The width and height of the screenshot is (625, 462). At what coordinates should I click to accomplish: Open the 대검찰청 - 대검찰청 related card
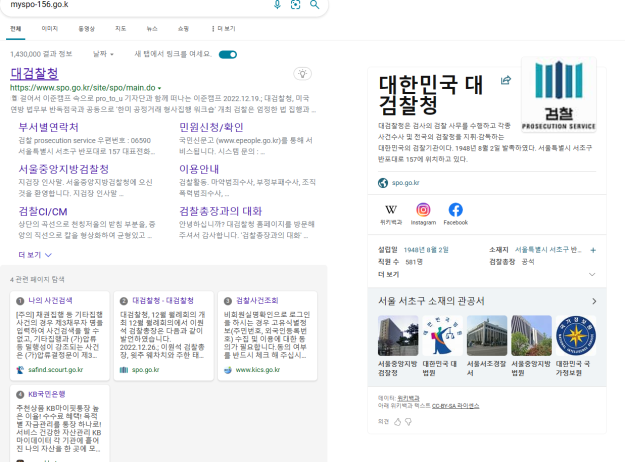pos(163,301)
